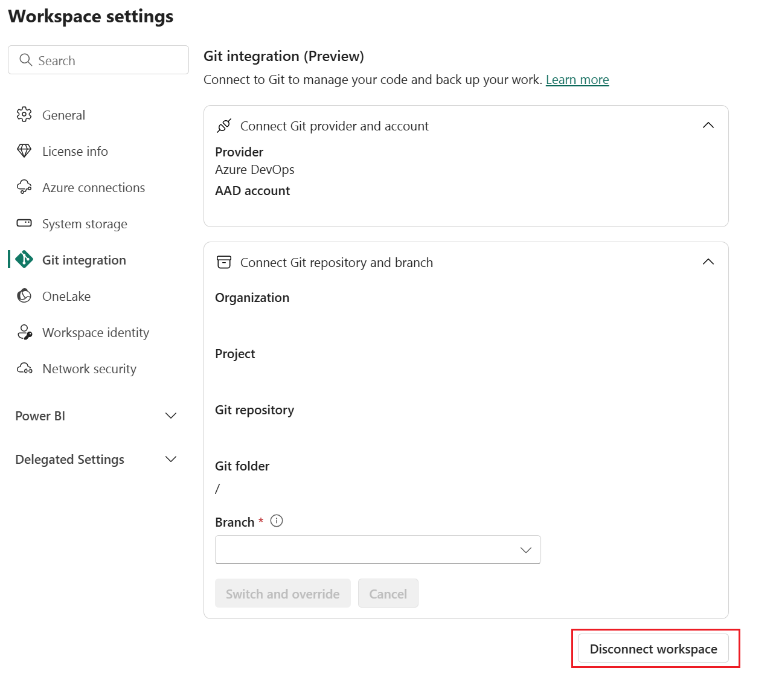
Task: Click the Azure DevOps provider value
Action: coord(255,170)
